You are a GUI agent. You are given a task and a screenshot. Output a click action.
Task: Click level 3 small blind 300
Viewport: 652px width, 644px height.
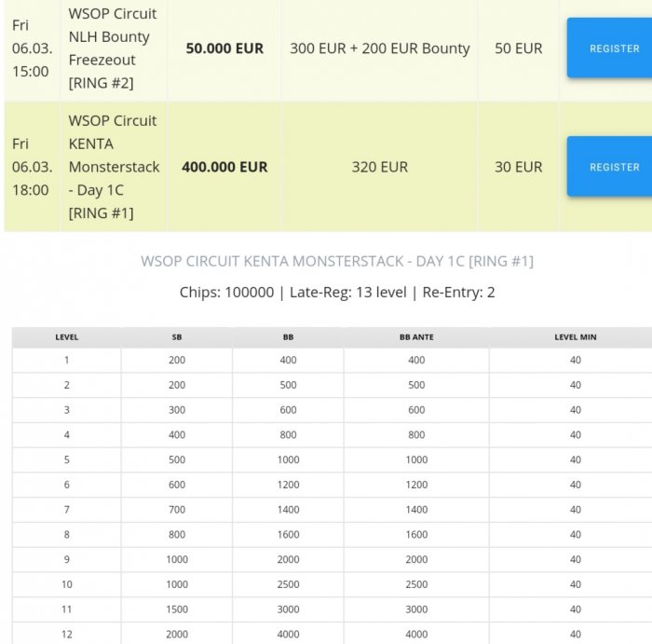177,410
